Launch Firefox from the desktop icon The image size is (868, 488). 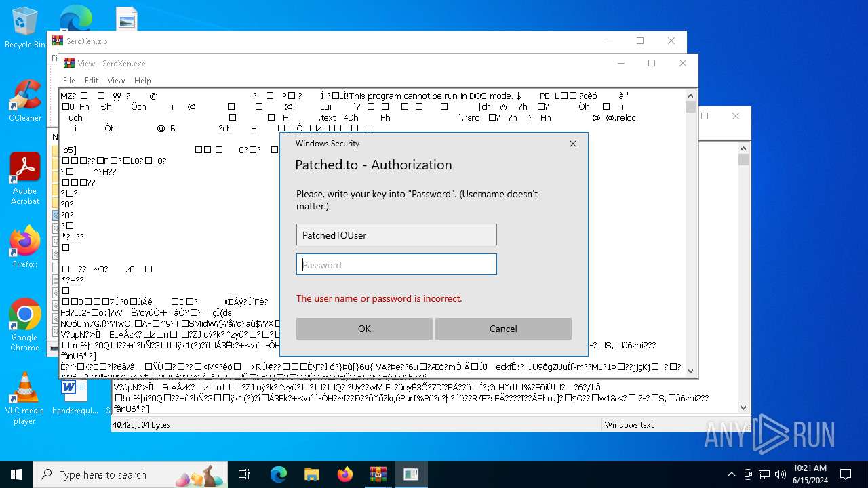click(x=24, y=247)
